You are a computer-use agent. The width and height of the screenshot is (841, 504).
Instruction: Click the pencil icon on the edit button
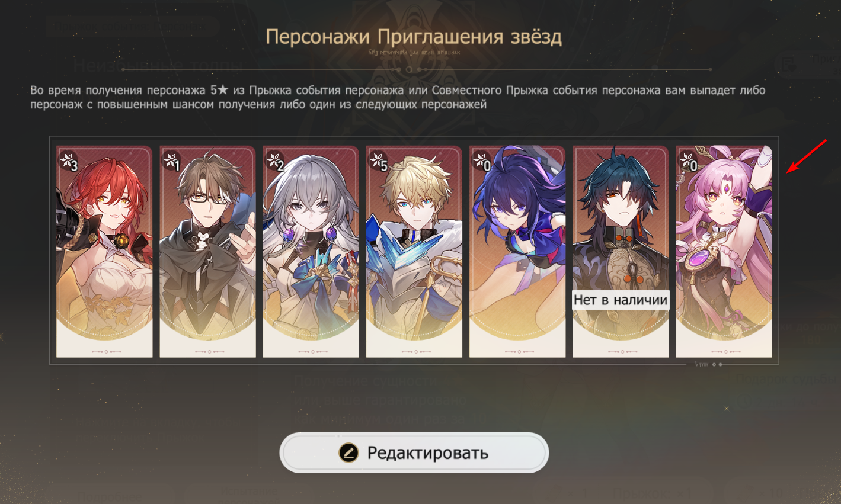(348, 452)
